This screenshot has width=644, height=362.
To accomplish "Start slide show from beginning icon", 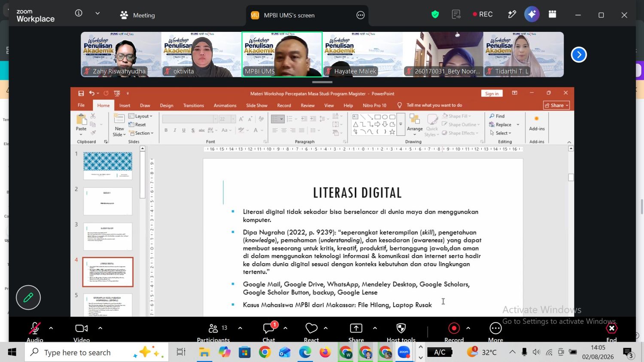I will 117,93.
